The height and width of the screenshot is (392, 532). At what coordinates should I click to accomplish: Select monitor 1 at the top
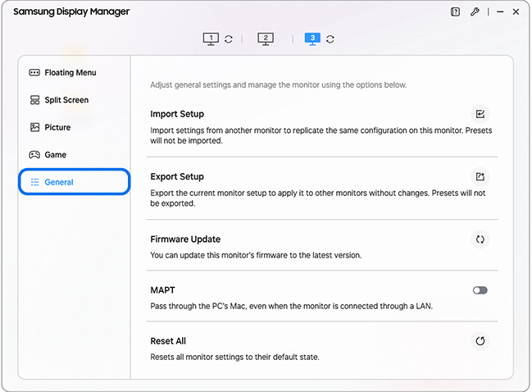click(211, 39)
